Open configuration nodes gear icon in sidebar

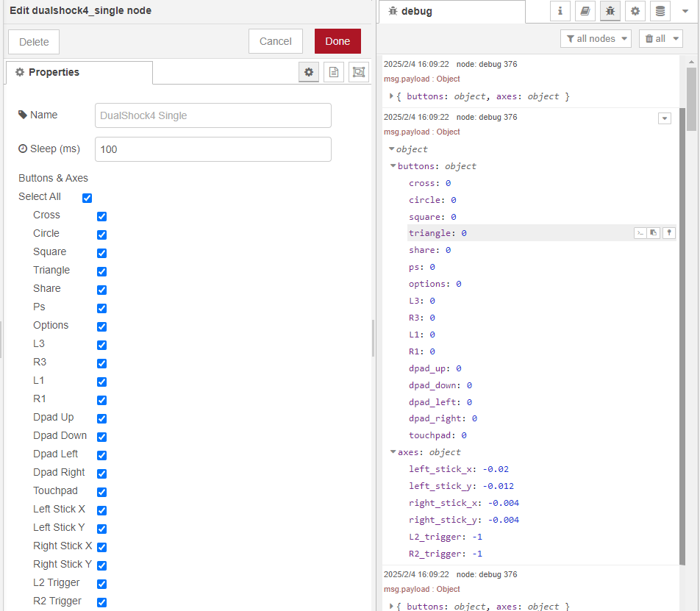tap(635, 11)
